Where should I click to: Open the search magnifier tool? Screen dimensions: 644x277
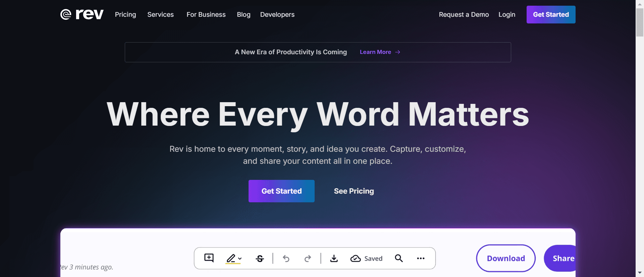[399, 258]
